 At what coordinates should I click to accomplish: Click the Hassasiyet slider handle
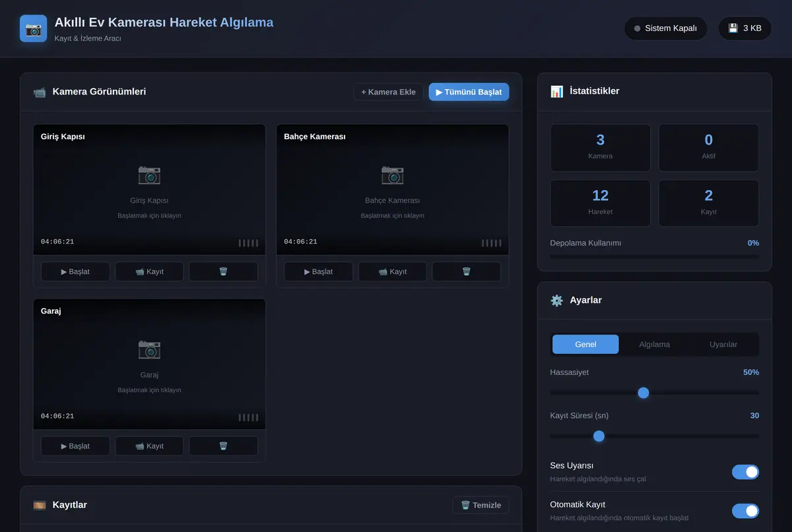click(643, 393)
